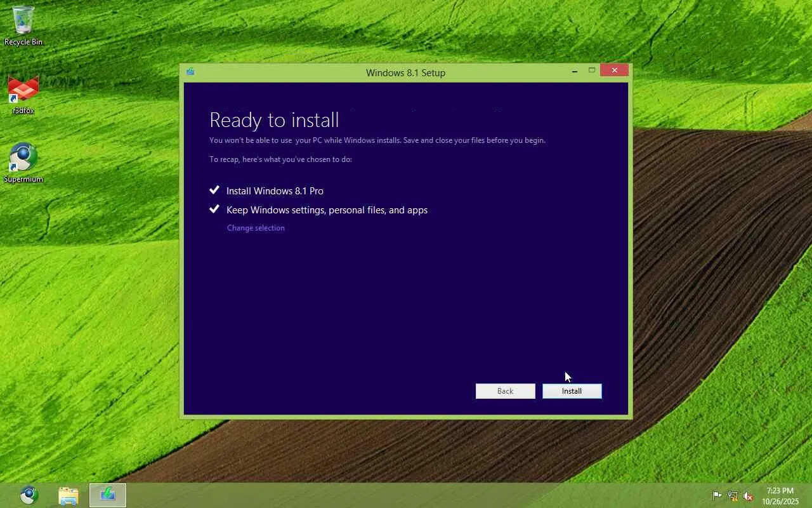
Task: Open the network tray icon
Action: 733,496
